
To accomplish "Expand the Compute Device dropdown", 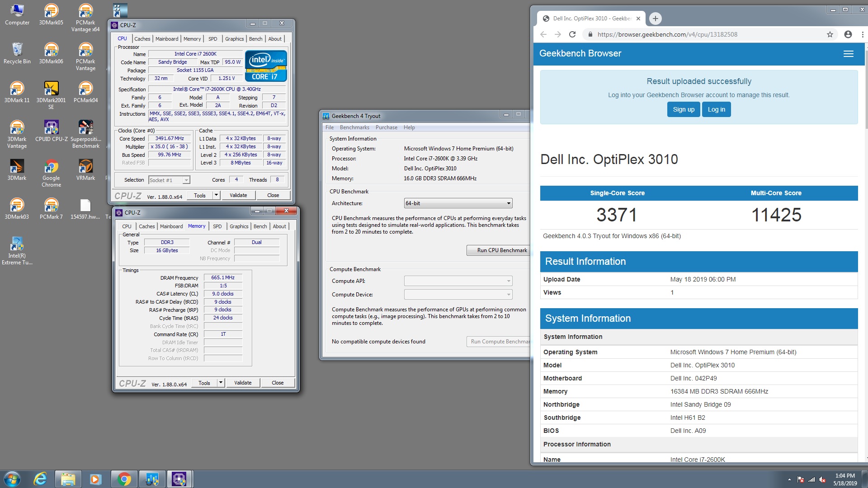I will [x=458, y=295].
